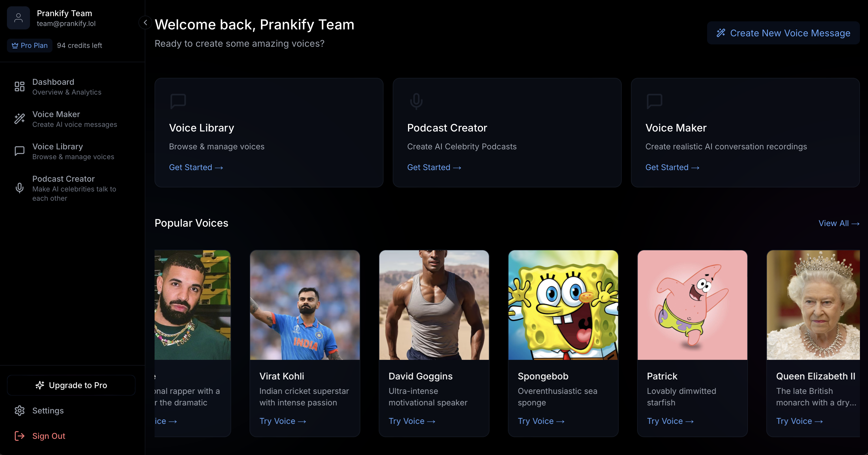Click the Voice Library chat bubble sidebar icon
This screenshot has width=868, height=455.
(x=20, y=151)
